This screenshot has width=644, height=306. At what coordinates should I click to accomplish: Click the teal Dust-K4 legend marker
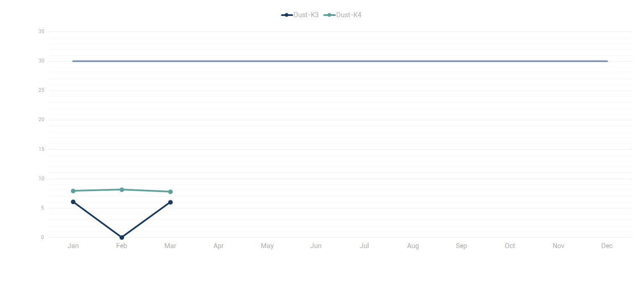[x=330, y=15]
